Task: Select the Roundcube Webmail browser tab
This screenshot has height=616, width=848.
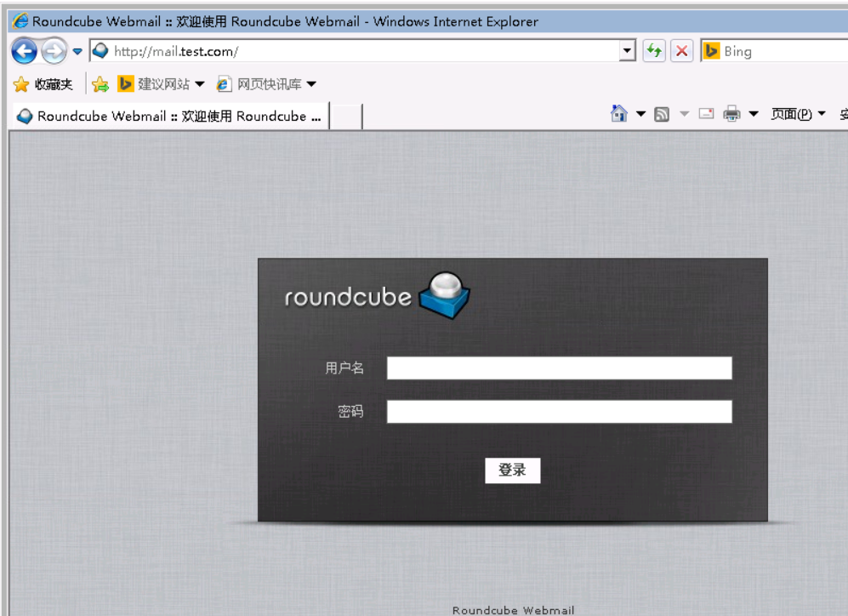Action: (x=170, y=116)
